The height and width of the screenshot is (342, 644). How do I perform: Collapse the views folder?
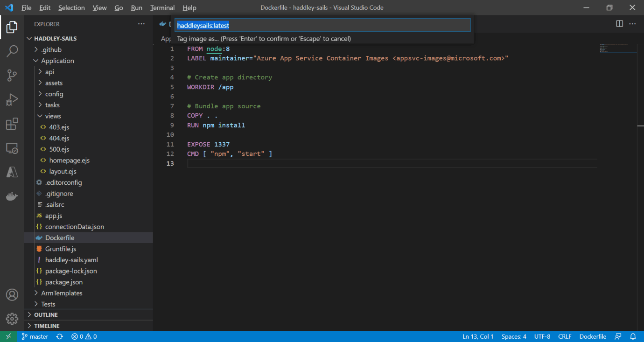pos(53,116)
